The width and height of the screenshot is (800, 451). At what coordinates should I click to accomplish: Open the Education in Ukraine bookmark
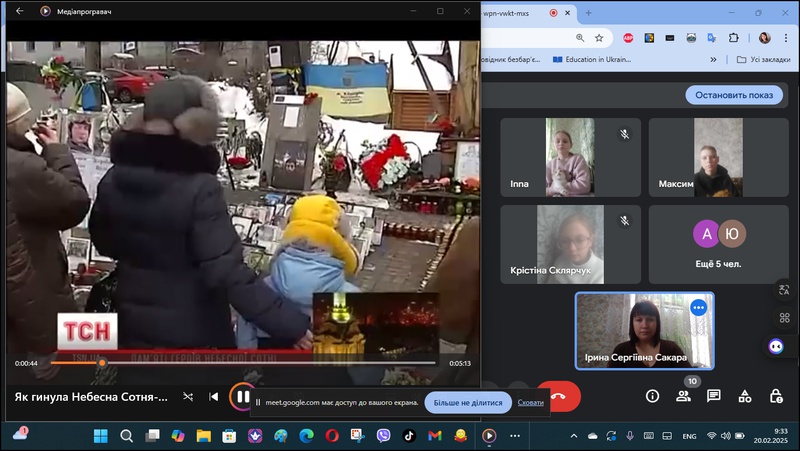pos(592,59)
